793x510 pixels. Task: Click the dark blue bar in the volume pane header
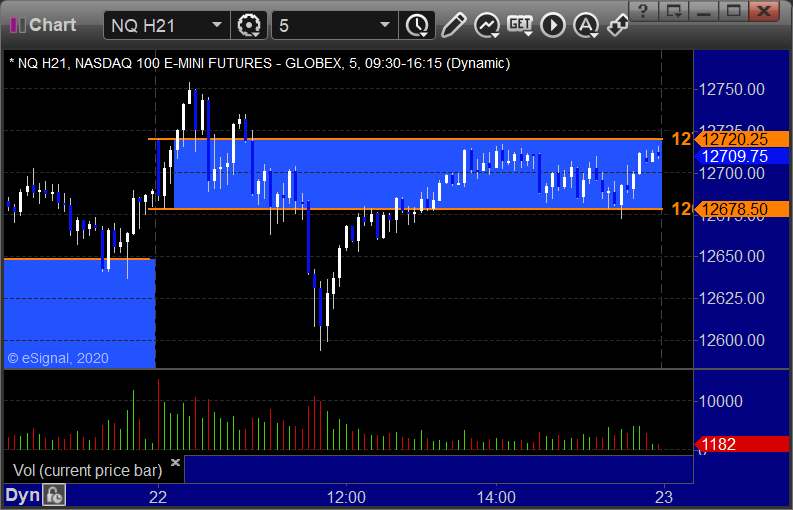coord(438,469)
